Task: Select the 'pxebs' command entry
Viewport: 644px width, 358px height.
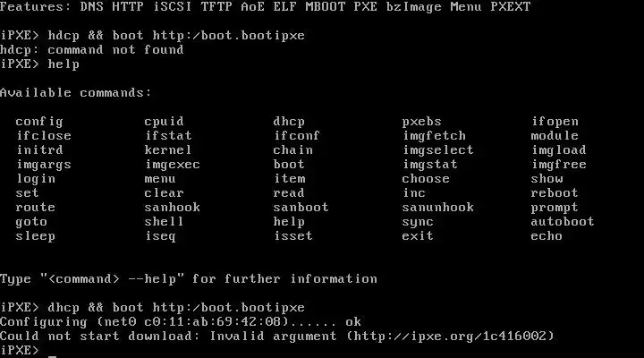Action: (422, 122)
